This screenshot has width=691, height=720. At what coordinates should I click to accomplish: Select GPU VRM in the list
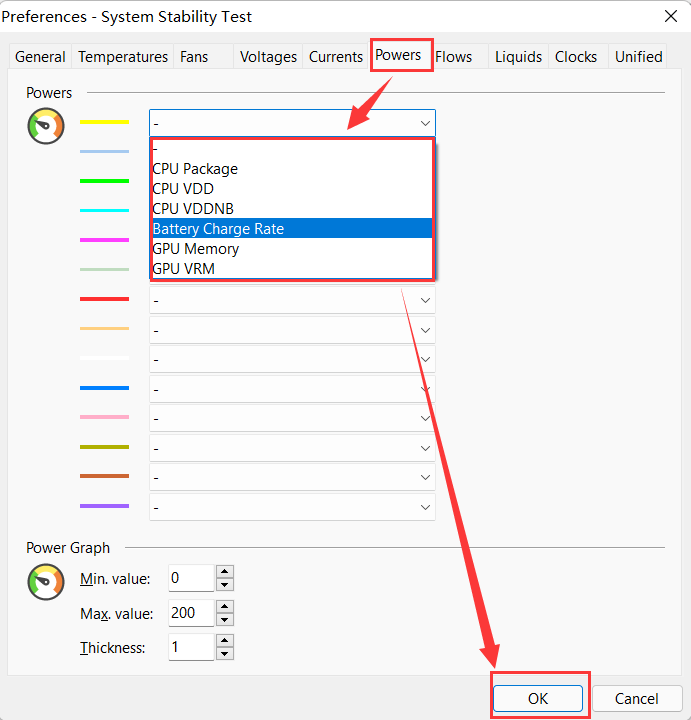183,269
